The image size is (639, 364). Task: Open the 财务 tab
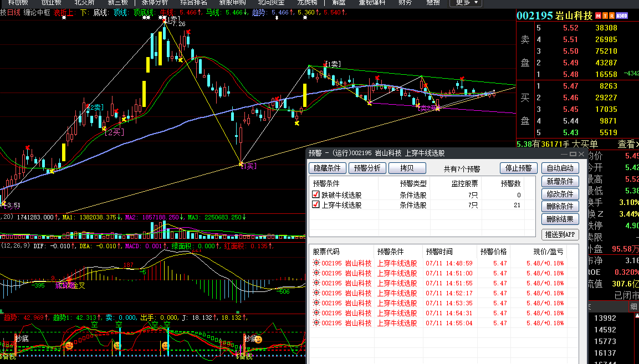405,2
